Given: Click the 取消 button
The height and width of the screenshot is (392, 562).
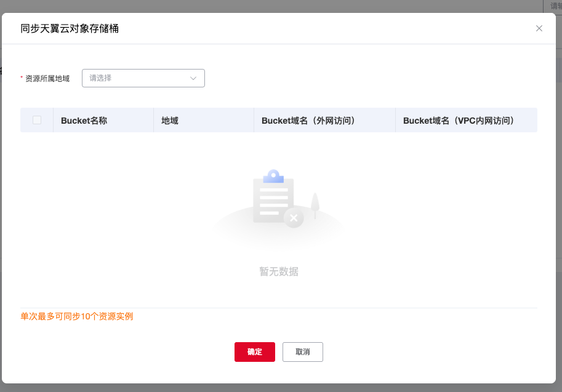Looking at the screenshot, I should tap(302, 352).
